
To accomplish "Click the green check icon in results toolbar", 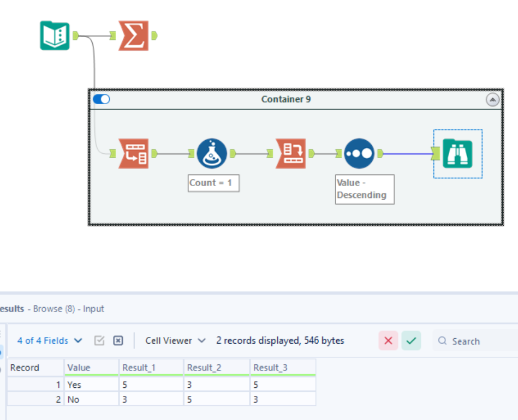I will click(x=411, y=340).
